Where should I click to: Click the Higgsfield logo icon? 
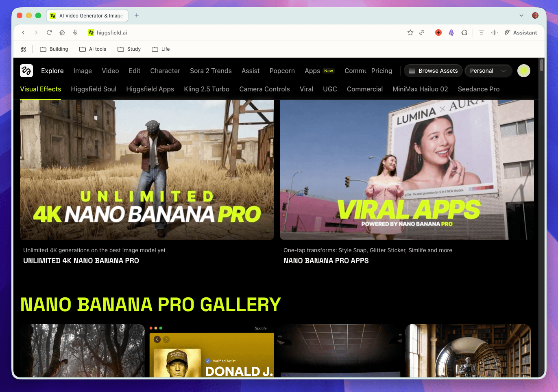point(26,71)
